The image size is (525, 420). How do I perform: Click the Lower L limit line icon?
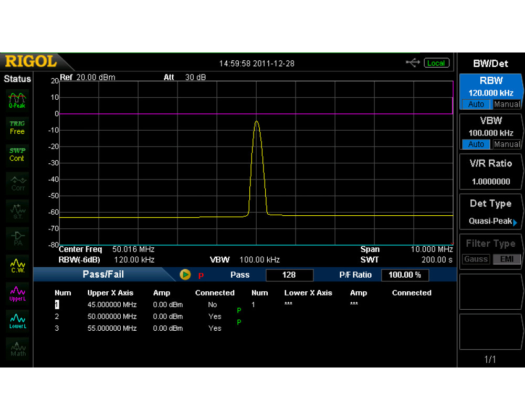pos(17,320)
